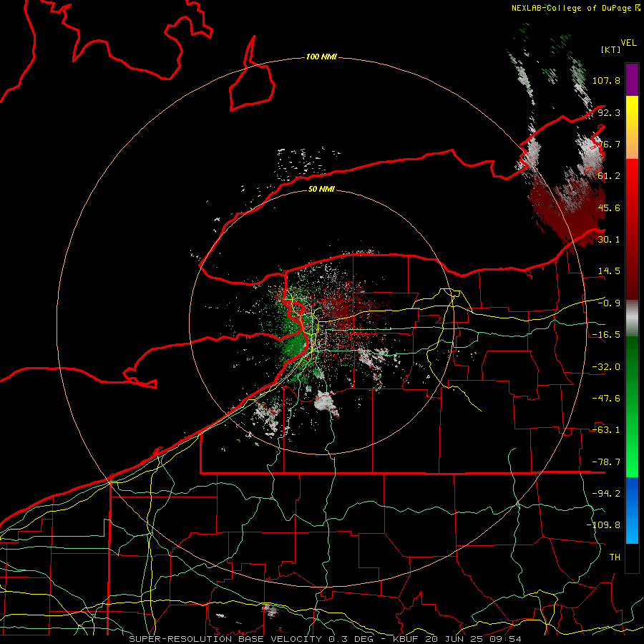Image resolution: width=644 pixels, height=644 pixels.
Task: Select the -109.8 scale value
Action: pos(603,525)
